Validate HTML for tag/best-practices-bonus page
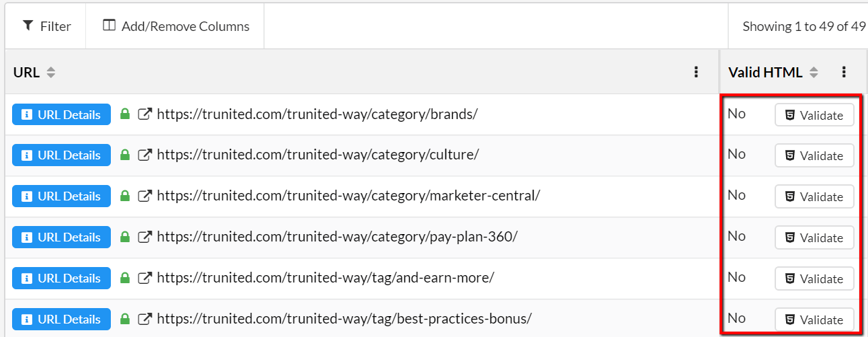 pyautogui.click(x=814, y=320)
